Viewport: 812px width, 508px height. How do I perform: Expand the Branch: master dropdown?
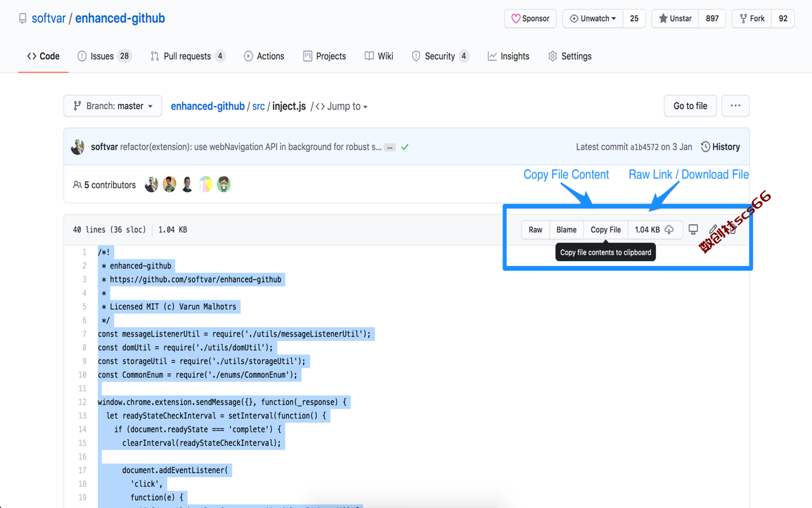point(113,106)
